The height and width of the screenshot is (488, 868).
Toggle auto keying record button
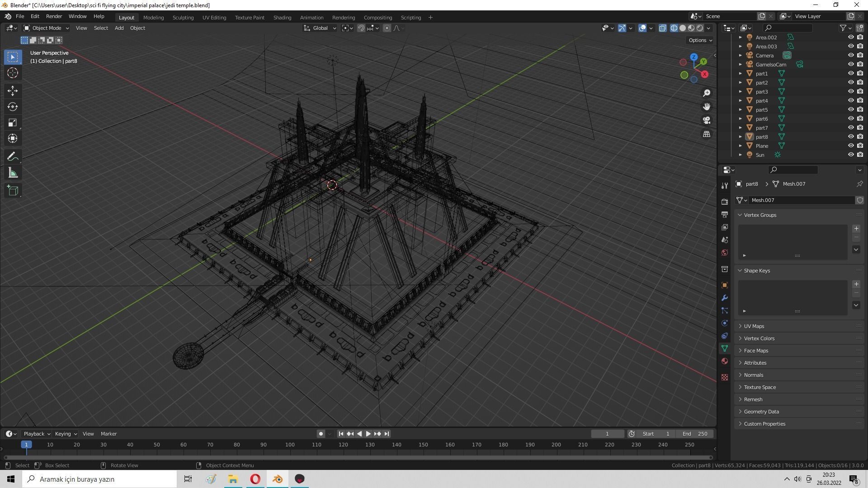pos(321,434)
